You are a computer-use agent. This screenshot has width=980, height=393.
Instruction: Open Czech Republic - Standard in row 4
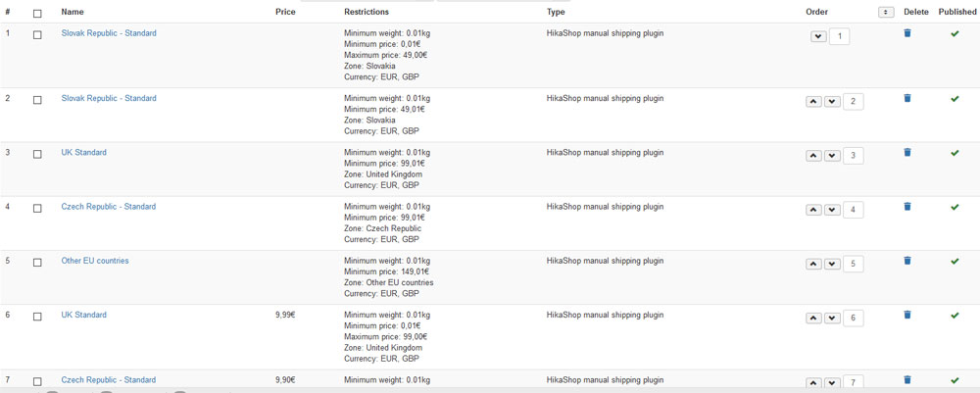(108, 207)
